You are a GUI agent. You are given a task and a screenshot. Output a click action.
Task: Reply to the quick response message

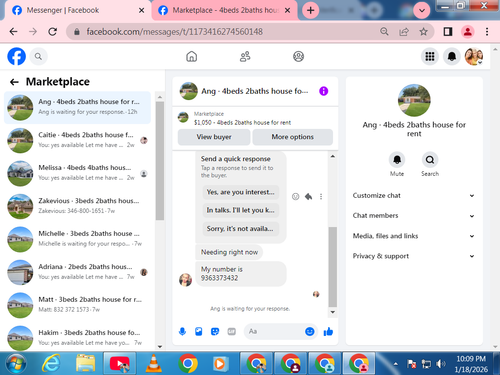(308, 197)
